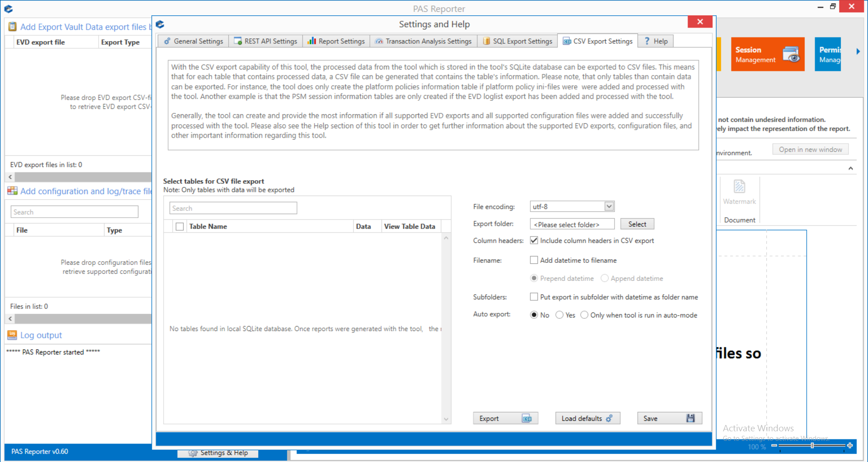Open Report Settings tab

[336, 41]
